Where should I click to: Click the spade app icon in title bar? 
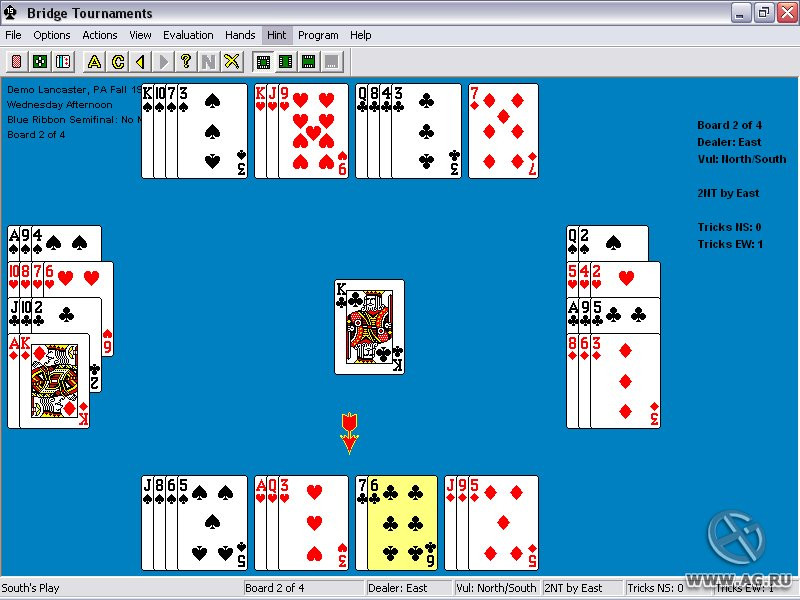pyautogui.click(x=10, y=13)
